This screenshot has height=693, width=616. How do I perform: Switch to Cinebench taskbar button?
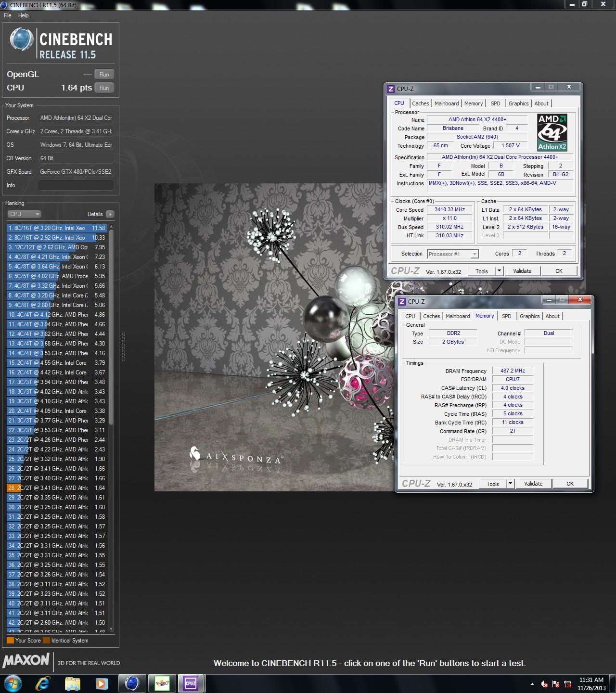tap(132, 683)
